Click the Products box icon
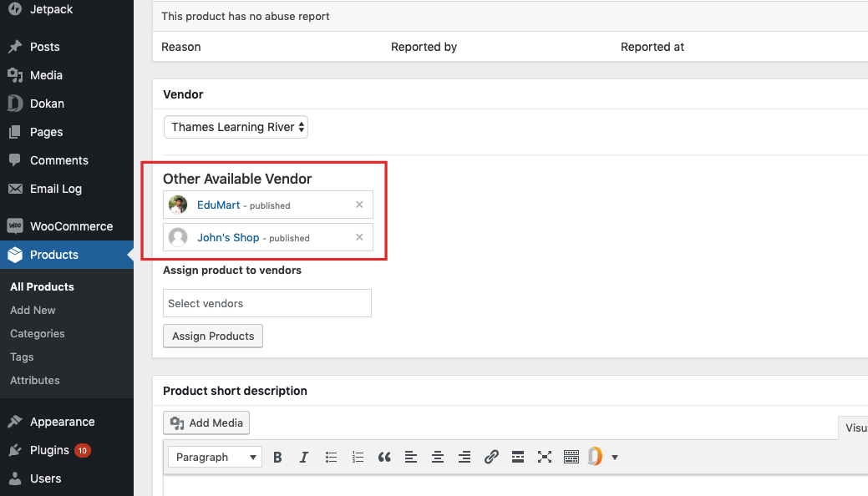The height and width of the screenshot is (496, 868). (x=15, y=255)
